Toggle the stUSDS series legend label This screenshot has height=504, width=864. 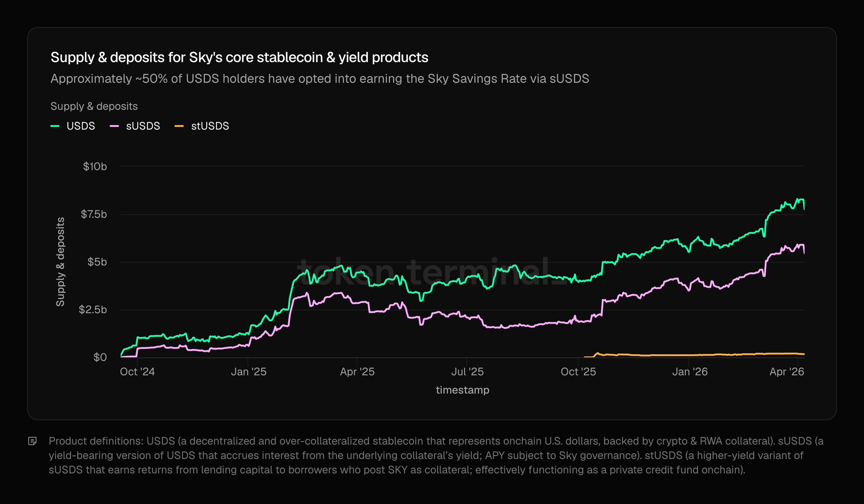210,126
